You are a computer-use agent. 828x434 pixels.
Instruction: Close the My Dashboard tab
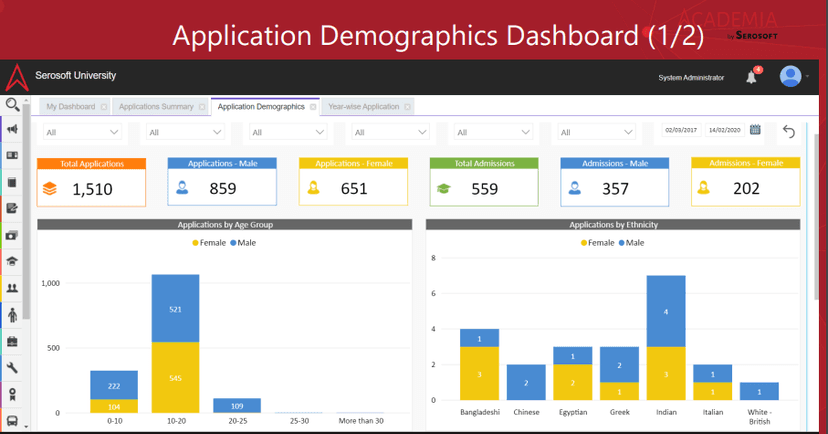point(103,106)
